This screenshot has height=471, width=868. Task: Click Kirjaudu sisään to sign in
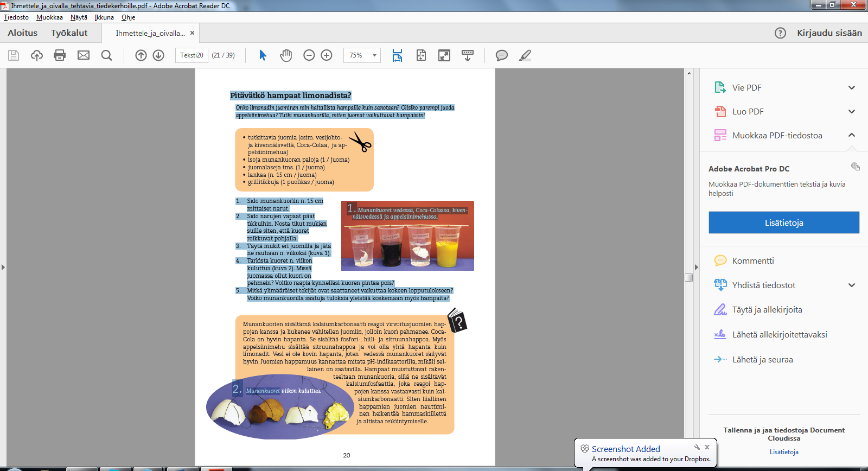pos(829,33)
